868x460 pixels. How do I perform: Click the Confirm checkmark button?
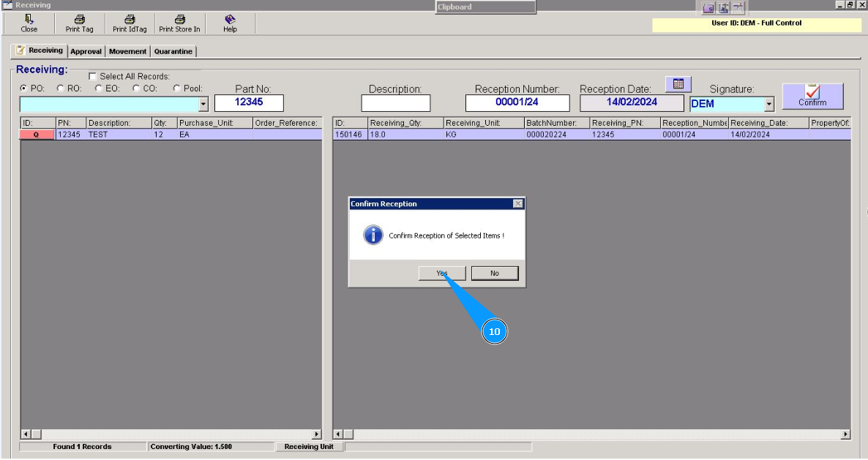(812, 97)
